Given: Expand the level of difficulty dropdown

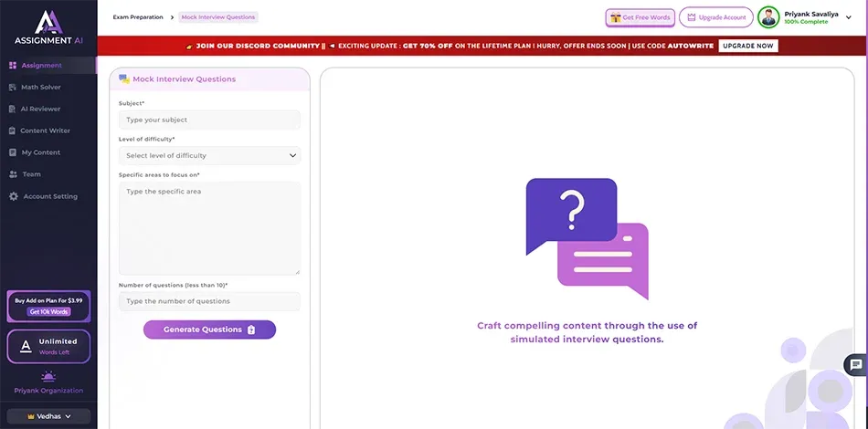Looking at the screenshot, I should pos(209,156).
